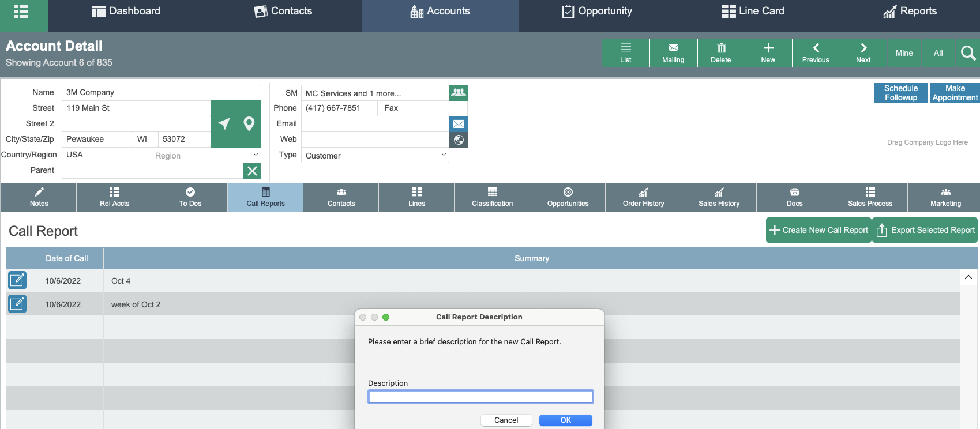
Task: Click the Name field 3M Company
Action: (162, 92)
